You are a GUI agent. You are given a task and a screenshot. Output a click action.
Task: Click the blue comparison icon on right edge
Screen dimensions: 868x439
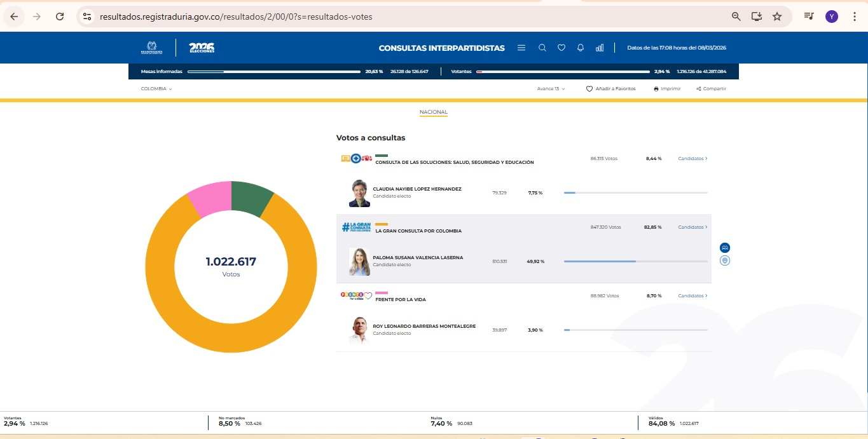point(725,247)
